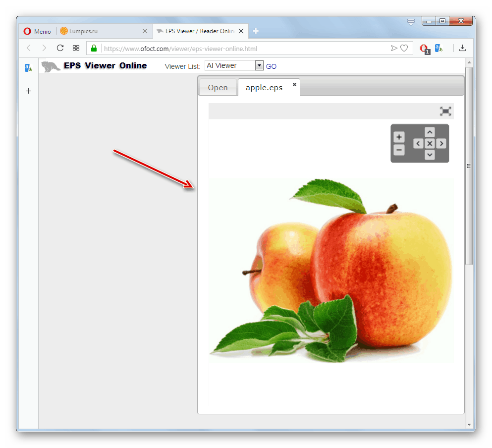Click the GO link
Image resolution: width=492 pixels, height=448 pixels.
click(x=271, y=66)
